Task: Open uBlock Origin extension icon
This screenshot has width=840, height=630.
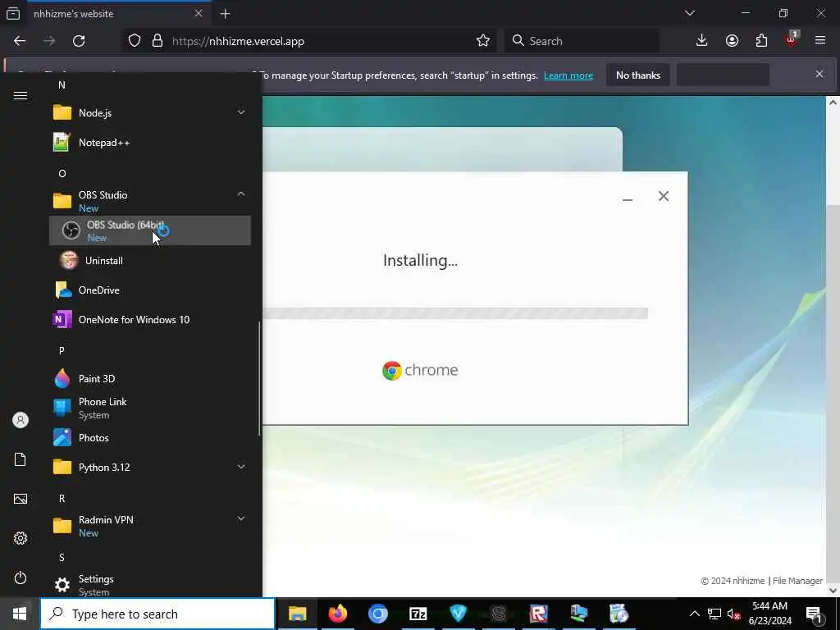Action: click(792, 39)
